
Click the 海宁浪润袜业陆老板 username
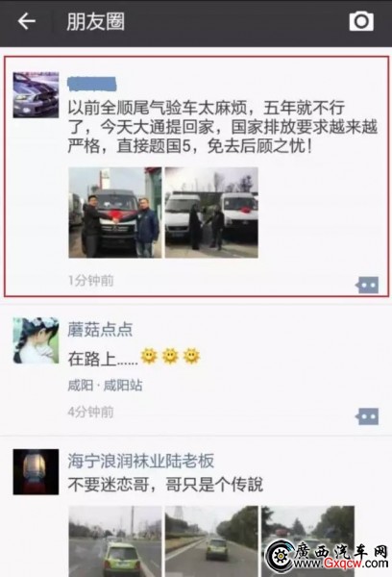pyautogui.click(x=141, y=461)
